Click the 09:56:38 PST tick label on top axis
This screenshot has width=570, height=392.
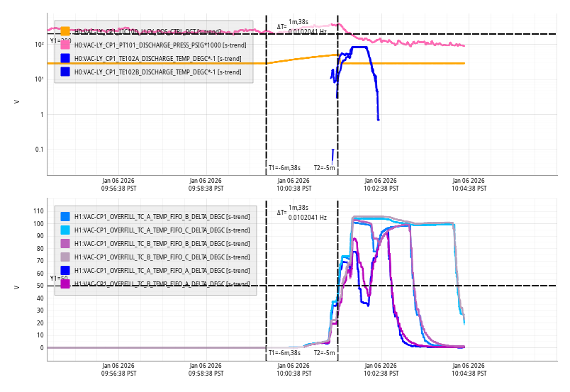(x=118, y=184)
